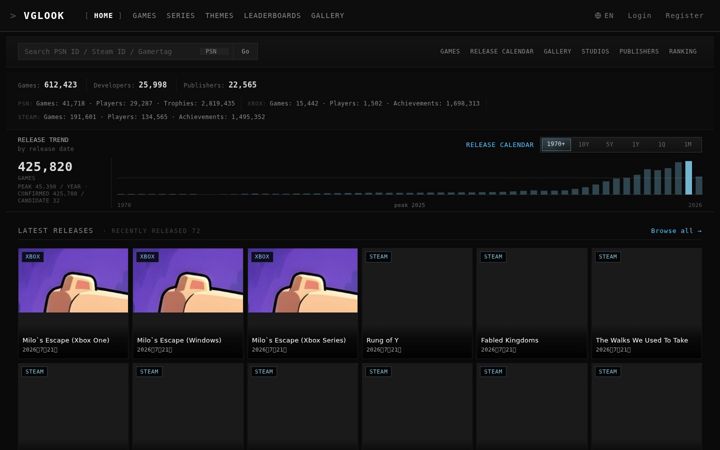Screen dimensions: 720x450
Task: Open RELEASE CALENDAR in the secondary nav bar
Action: coord(501,51)
